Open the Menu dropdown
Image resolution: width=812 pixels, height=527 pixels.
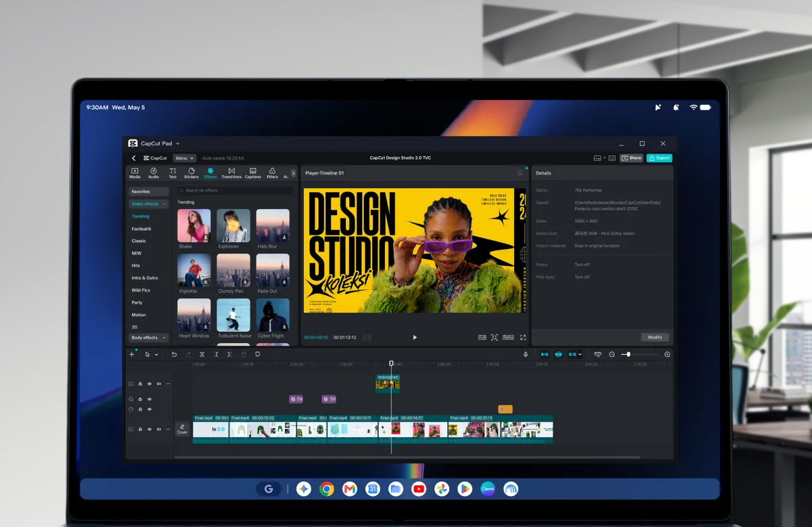point(184,158)
